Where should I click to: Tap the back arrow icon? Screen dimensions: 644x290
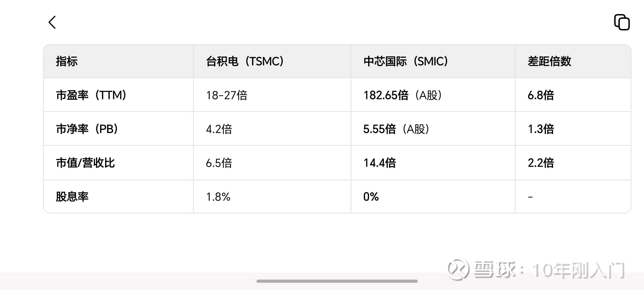click(52, 22)
